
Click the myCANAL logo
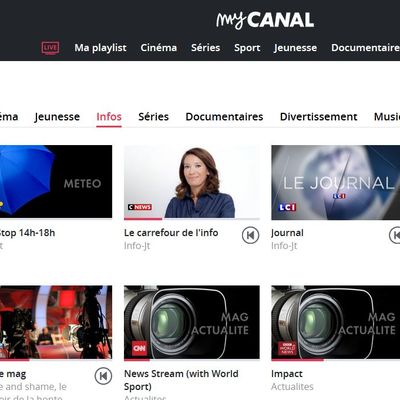pos(265,20)
